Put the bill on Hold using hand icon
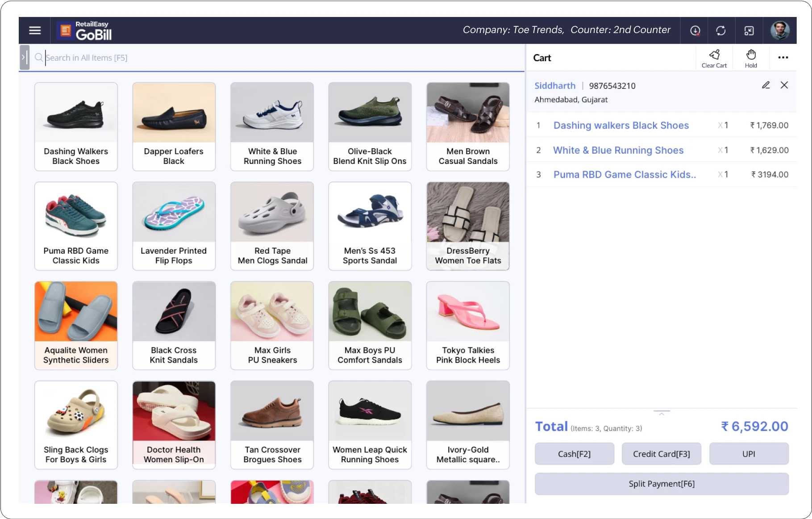This screenshot has width=812, height=519. pos(750,56)
